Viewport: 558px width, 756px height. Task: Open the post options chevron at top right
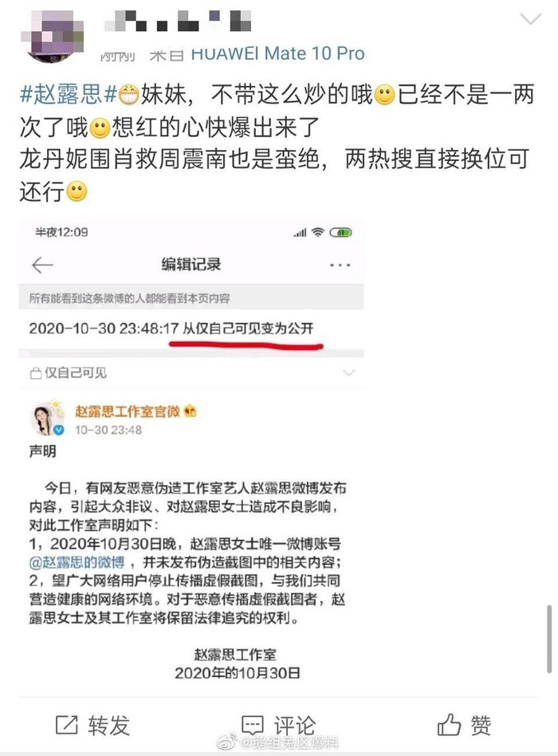[531, 19]
